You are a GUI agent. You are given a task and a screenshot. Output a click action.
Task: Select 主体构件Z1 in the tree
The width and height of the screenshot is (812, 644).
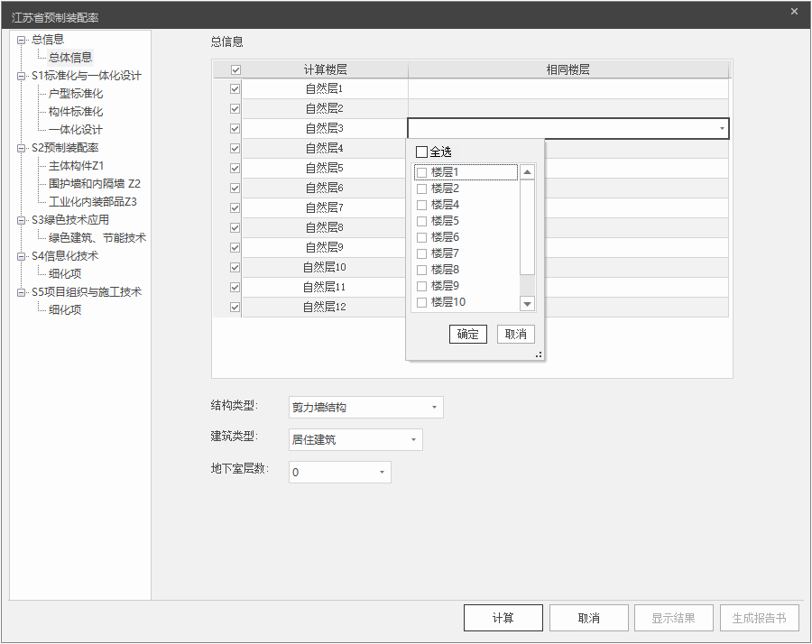point(77,166)
